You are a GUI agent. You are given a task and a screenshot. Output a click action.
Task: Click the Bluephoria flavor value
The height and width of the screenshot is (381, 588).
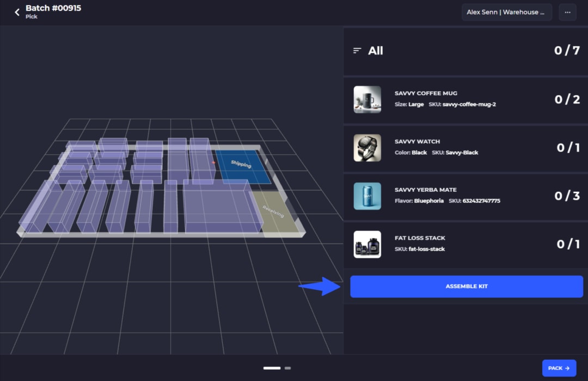428,201
